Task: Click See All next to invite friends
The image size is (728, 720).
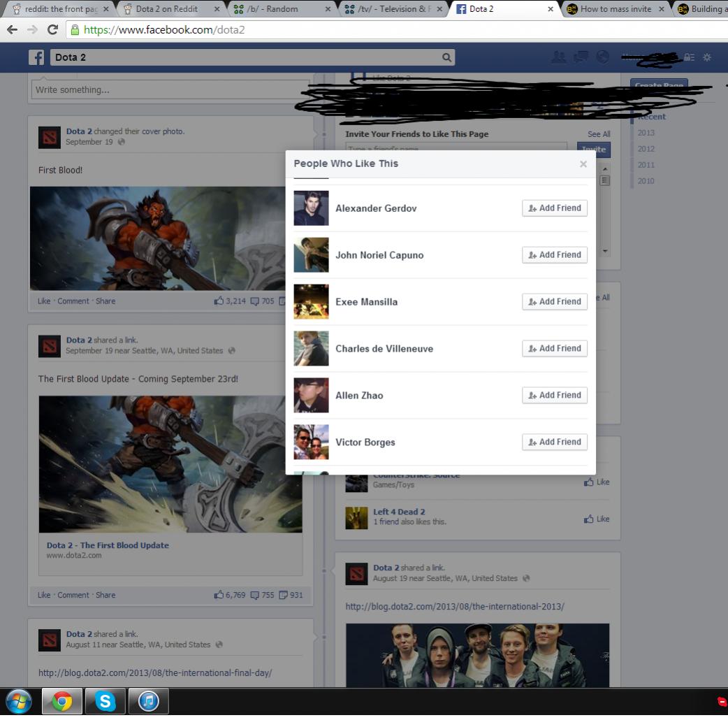Action: point(599,134)
